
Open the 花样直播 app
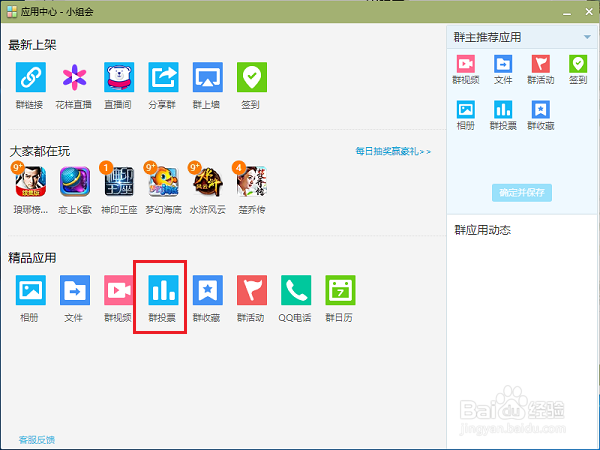(75, 77)
